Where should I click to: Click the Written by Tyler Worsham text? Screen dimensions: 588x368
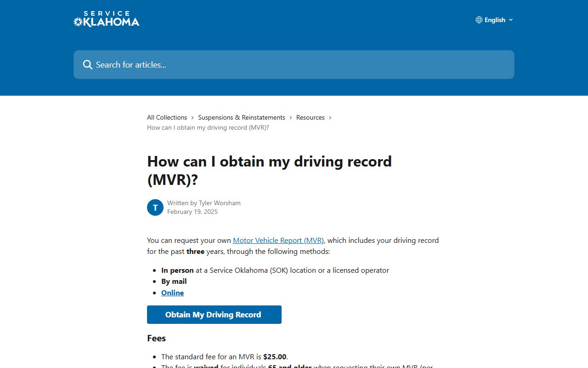pyautogui.click(x=204, y=203)
